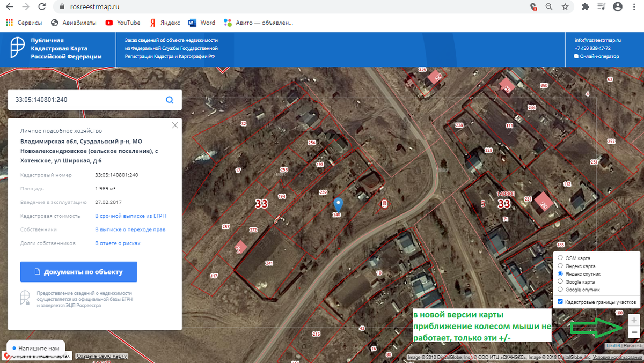644x363 pixels.
Task: Open Word from the bookmarks bar
Action: coord(202,23)
